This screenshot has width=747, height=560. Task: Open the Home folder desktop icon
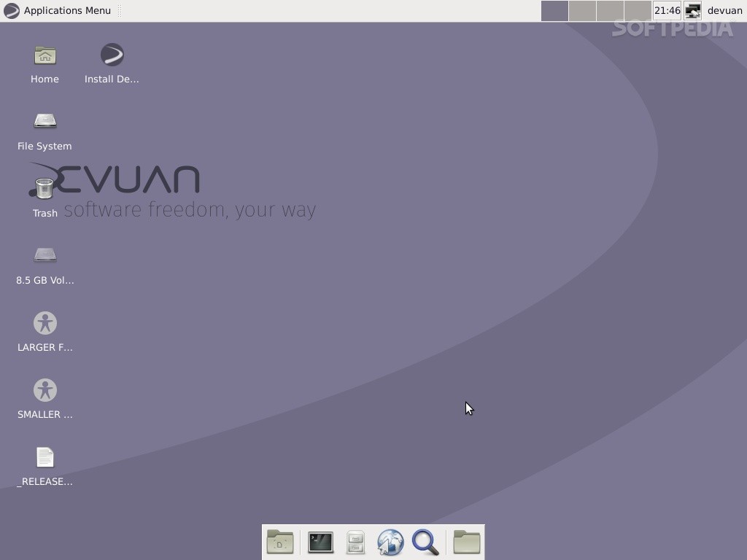tap(44, 56)
